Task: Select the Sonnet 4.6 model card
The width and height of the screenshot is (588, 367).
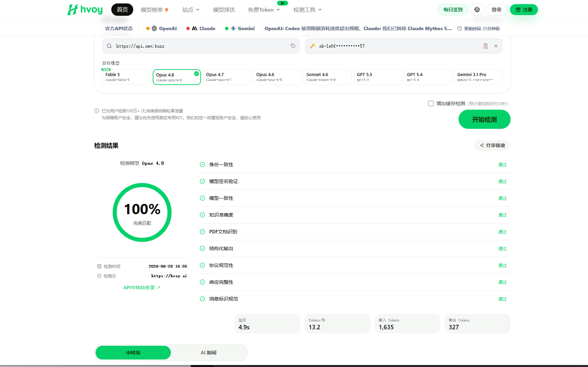Action: [x=327, y=77]
